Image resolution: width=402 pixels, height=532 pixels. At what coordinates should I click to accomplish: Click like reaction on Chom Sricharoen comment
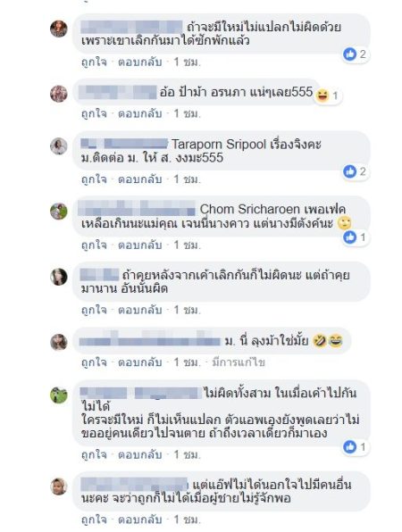pos(349,237)
